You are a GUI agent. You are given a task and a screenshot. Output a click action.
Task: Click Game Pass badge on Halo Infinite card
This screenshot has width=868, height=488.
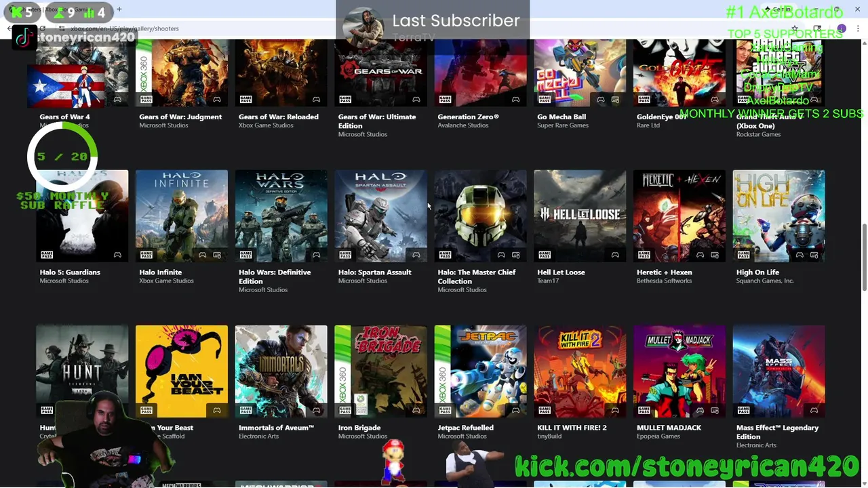[x=146, y=255]
